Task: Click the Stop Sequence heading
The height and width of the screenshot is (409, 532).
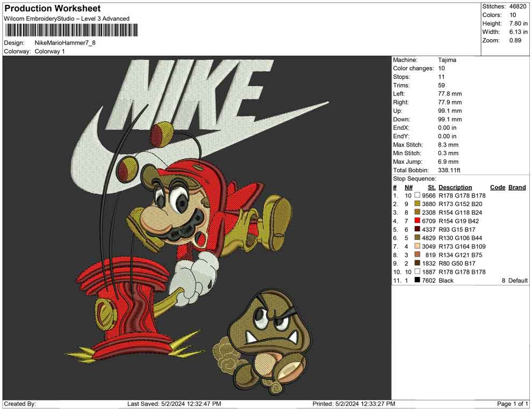Action: click(415, 179)
